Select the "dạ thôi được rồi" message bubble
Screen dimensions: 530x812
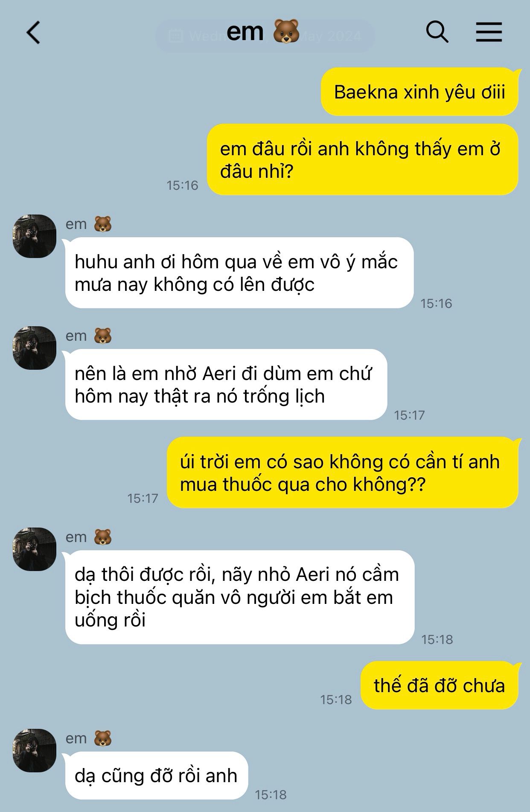point(240,597)
